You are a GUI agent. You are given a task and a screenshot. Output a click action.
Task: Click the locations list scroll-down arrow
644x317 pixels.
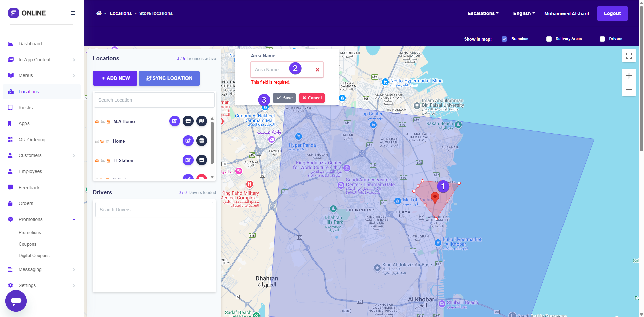212,177
